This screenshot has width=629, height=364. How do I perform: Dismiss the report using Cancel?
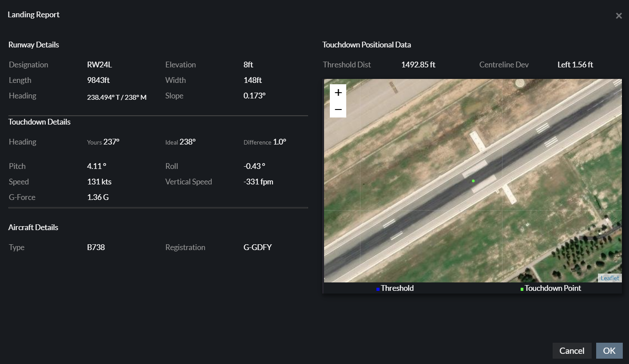pos(572,350)
